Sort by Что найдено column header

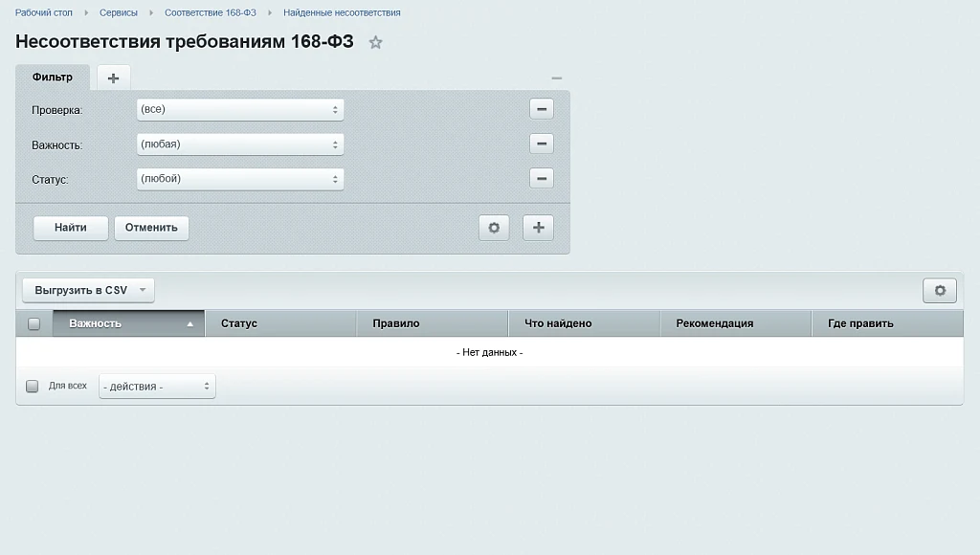tap(585, 323)
